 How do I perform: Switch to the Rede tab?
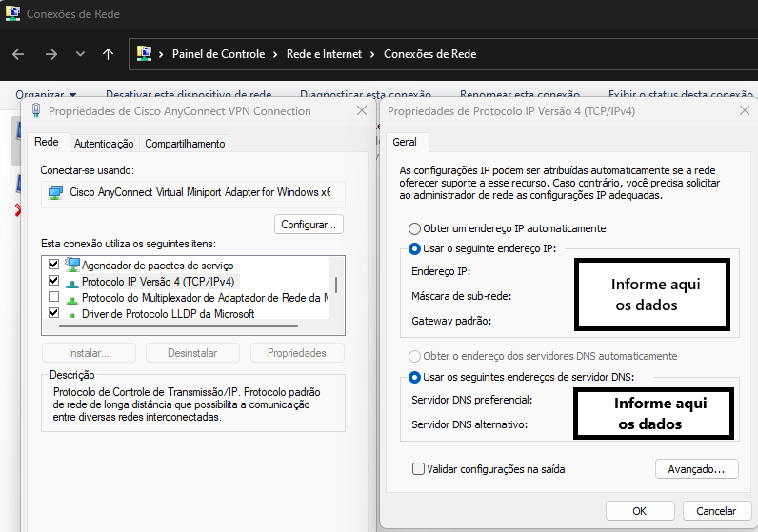47,142
